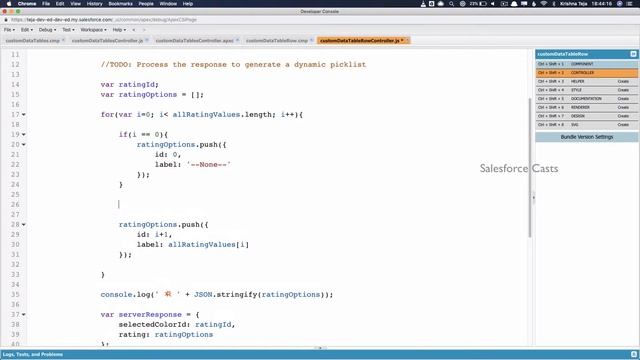This screenshot has width=640, height=360.
Task: Open Wi-Fi status menu
Action: (544, 4)
